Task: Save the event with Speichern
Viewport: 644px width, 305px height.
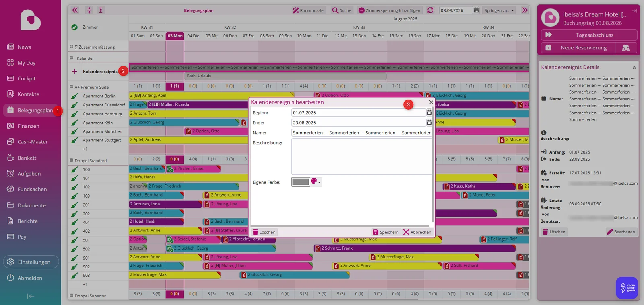Action: (x=386, y=232)
